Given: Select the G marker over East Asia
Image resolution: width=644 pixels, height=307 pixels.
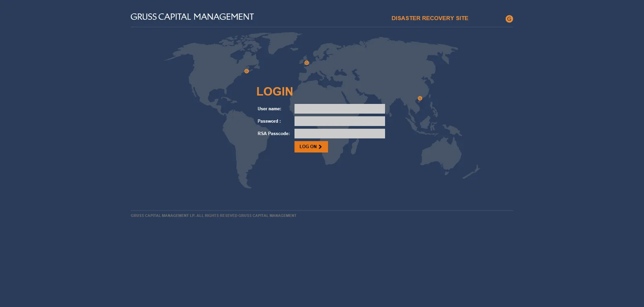Looking at the screenshot, I should click(x=420, y=98).
